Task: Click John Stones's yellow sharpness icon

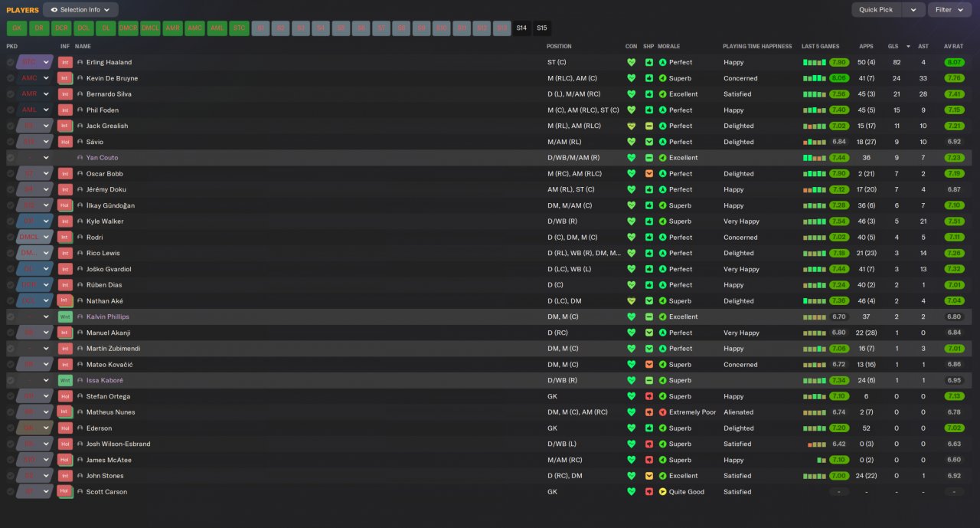Action: [649, 476]
